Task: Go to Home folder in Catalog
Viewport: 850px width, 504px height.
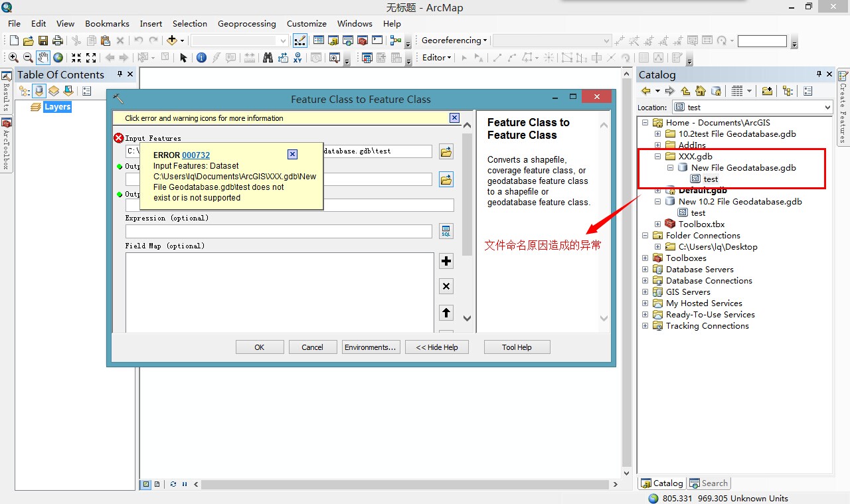Action: (701, 91)
